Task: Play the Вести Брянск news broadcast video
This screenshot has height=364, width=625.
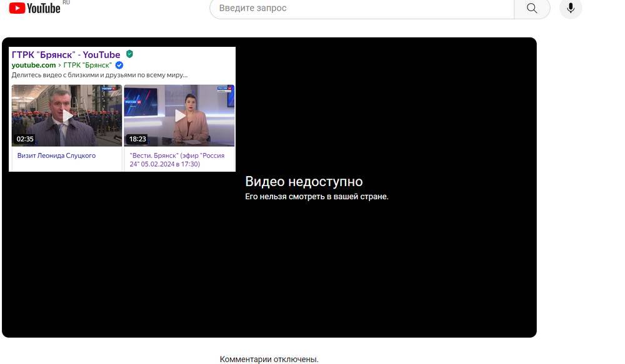Action: [179, 116]
